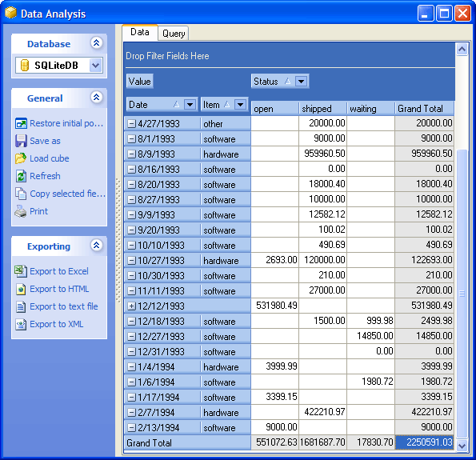This screenshot has width=476, height=460.
Task: Select the highlighted 2250591.03 grand total cell
Action: (x=424, y=442)
